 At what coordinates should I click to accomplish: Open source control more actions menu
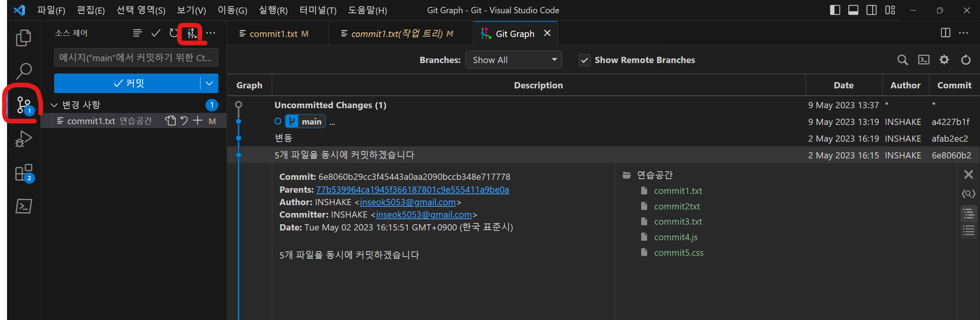tap(211, 33)
